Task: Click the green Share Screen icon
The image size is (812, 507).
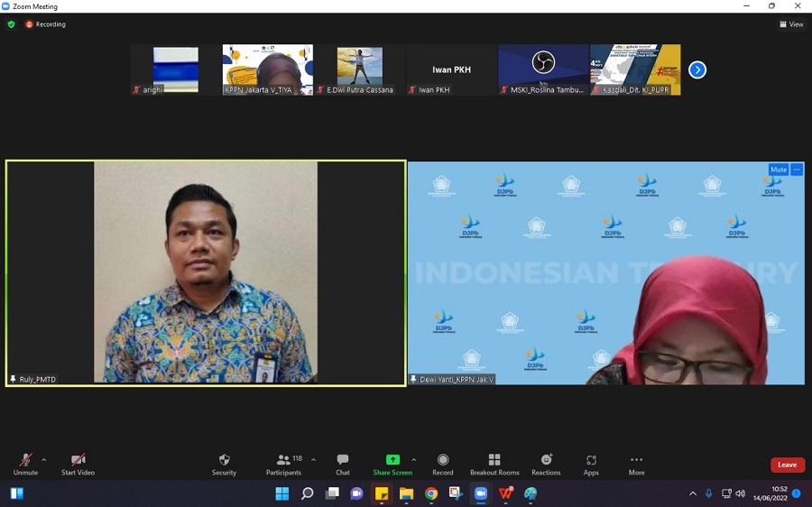Action: [x=392, y=460]
